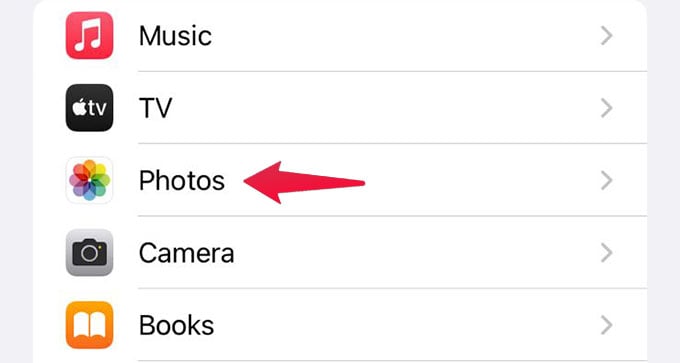680x363 pixels.
Task: Select the Camera text label
Action: coord(186,253)
